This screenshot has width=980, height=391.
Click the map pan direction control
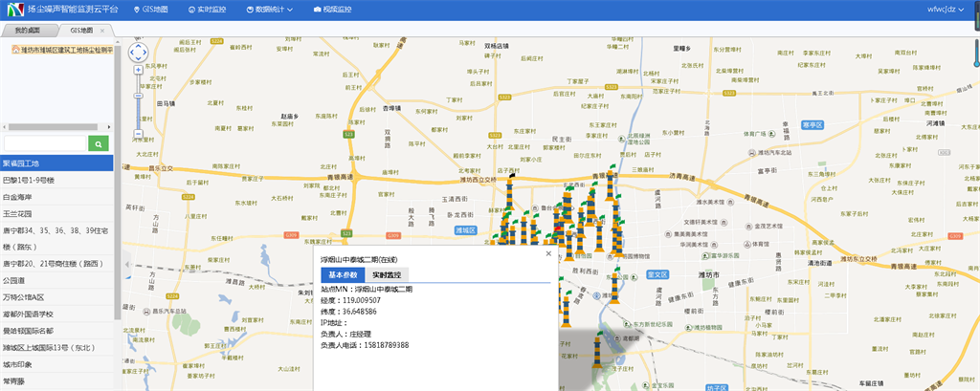(138, 52)
